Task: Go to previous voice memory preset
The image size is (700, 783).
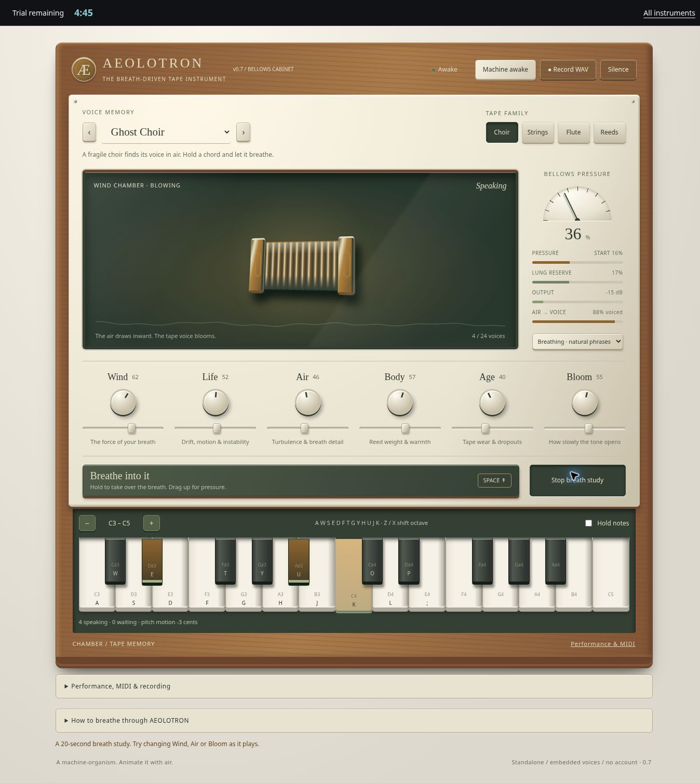Action: point(89,132)
